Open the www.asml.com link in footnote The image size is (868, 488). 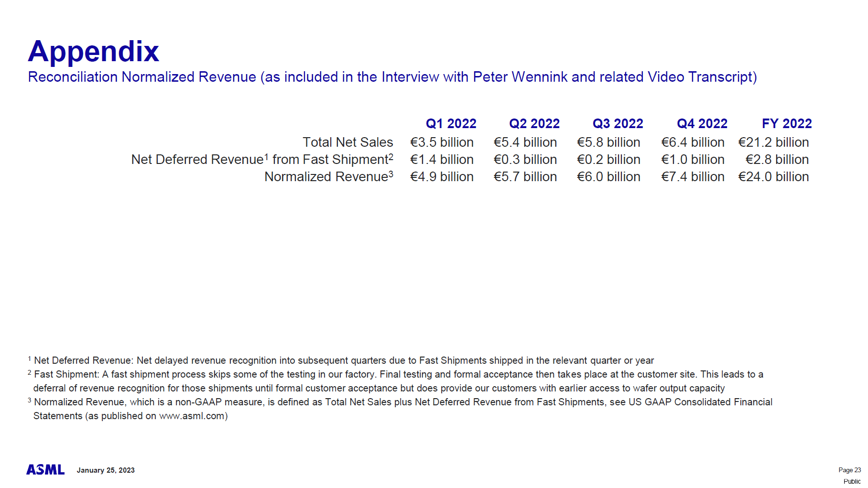[192, 416]
